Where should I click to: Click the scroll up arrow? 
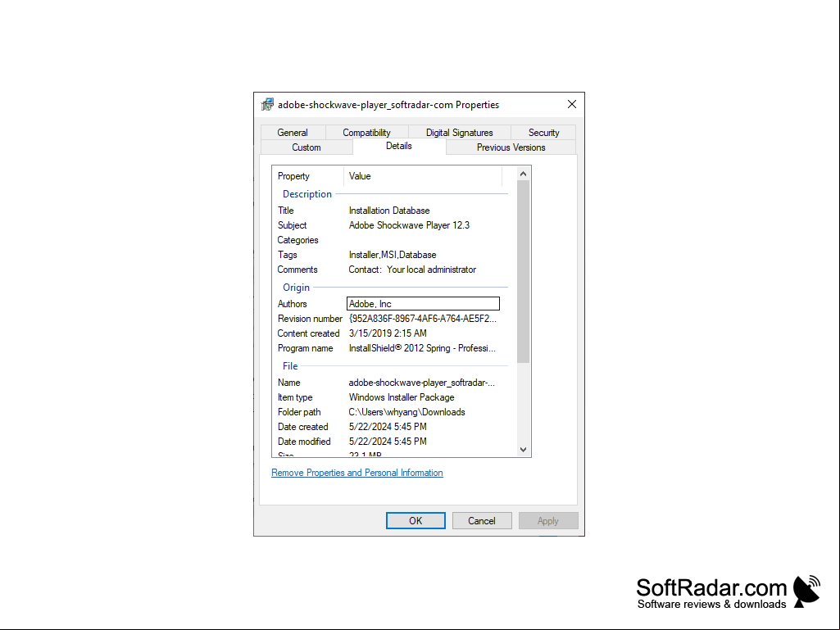pyautogui.click(x=524, y=174)
